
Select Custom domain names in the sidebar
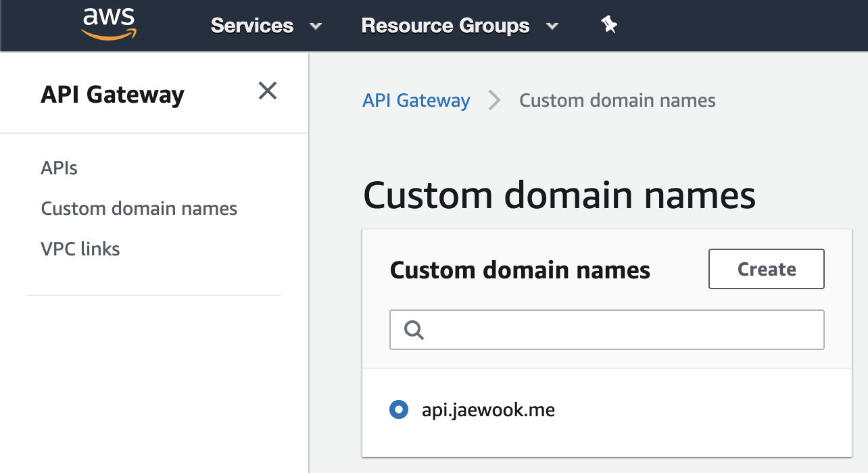point(139,208)
